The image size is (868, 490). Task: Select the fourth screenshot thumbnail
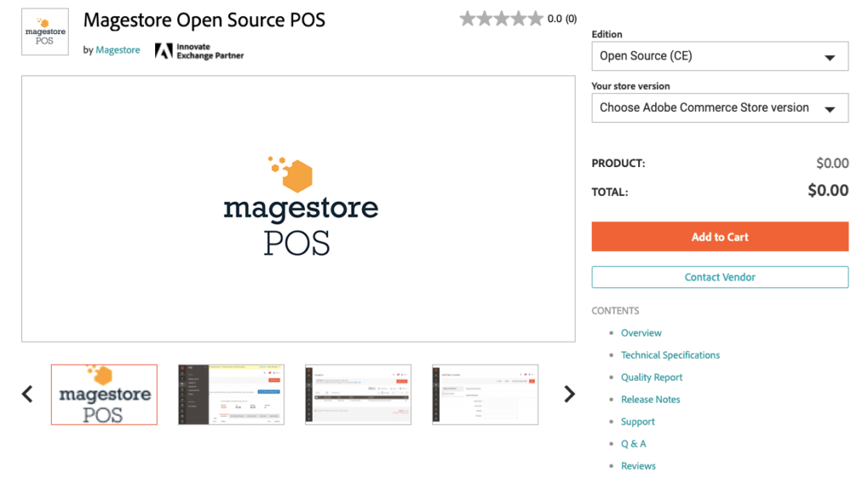point(485,394)
